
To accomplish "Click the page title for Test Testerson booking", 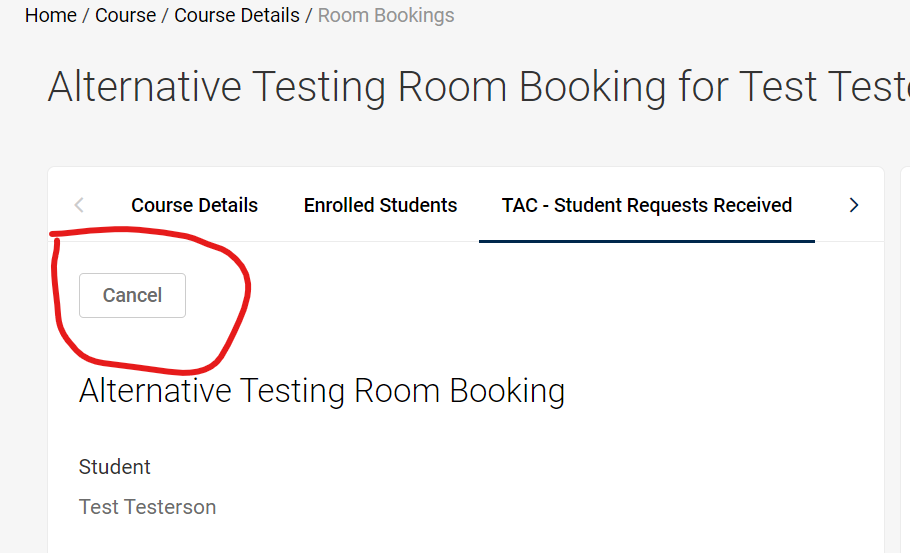I will pos(478,87).
